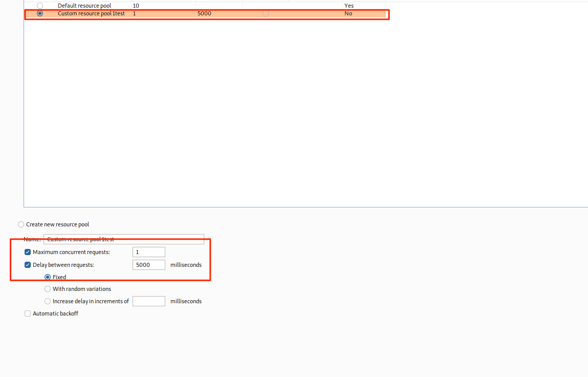Choose the Create new resource pool option
Image resolution: width=588 pixels, height=377 pixels.
[21, 224]
